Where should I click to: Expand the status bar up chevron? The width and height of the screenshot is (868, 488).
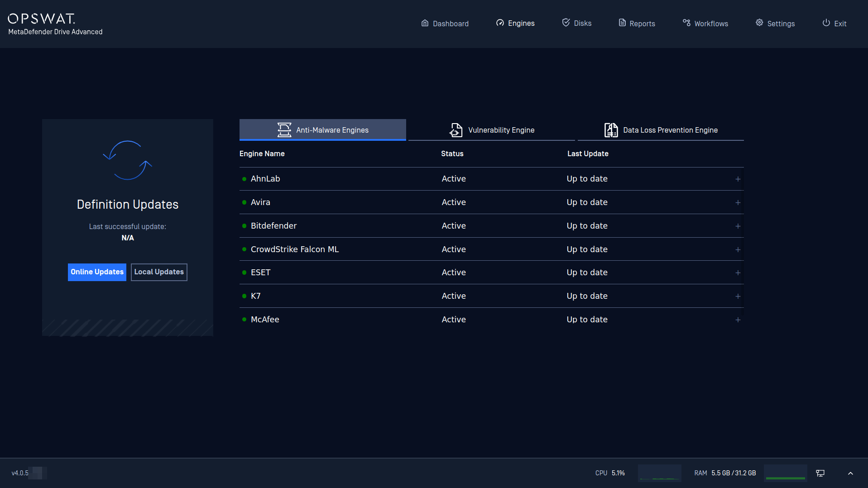click(850, 473)
